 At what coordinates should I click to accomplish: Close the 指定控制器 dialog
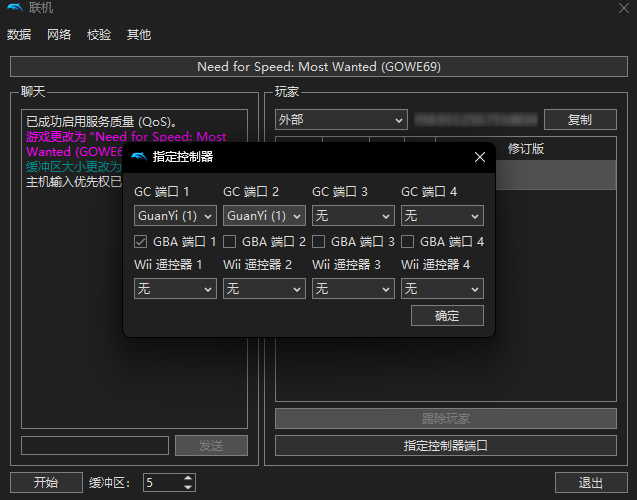point(480,157)
